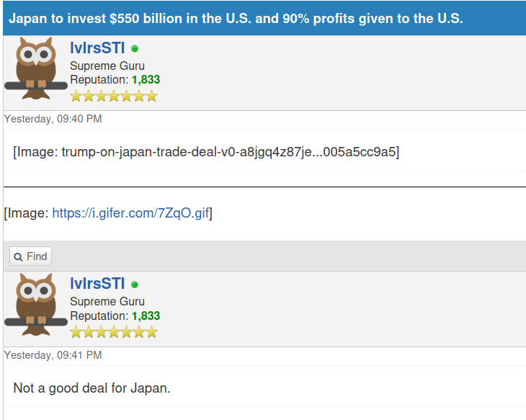The height and width of the screenshot is (420, 526).
Task: Click the gold stars under second post's reputation
Action: pyautogui.click(x=114, y=332)
